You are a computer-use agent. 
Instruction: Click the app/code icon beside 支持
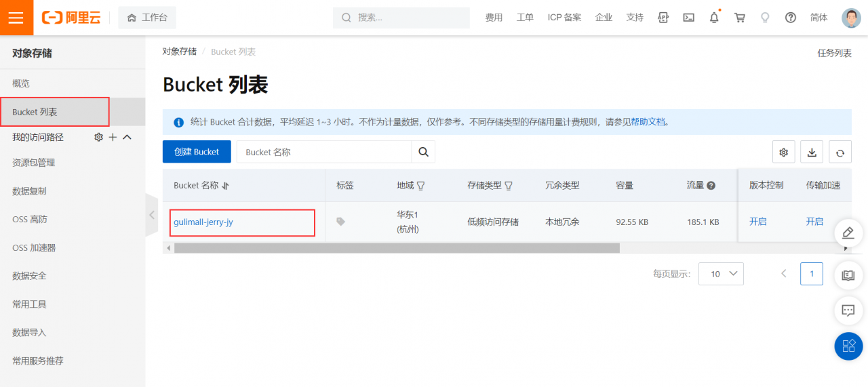point(663,18)
